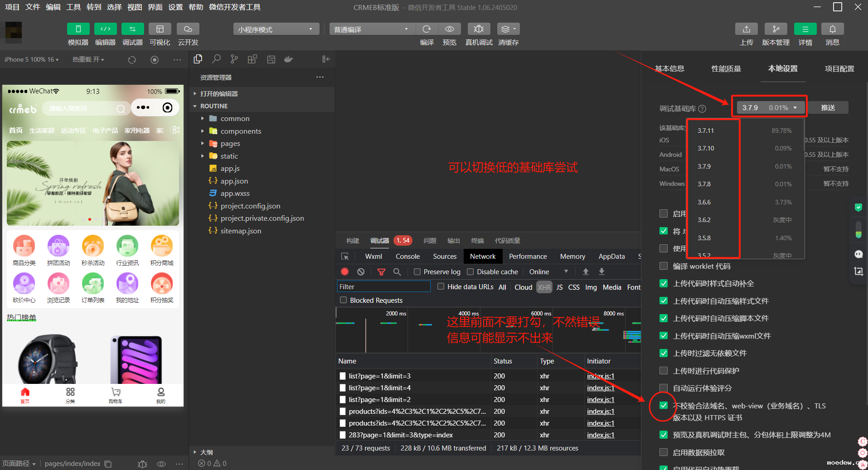This screenshot has width=868, height=470.
Task: Click the 上传 upload icon
Action: point(746,29)
